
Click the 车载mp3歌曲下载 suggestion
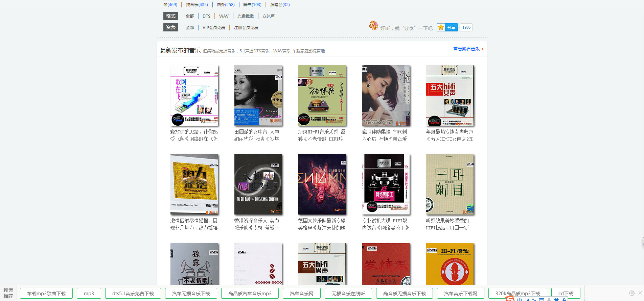(46, 293)
